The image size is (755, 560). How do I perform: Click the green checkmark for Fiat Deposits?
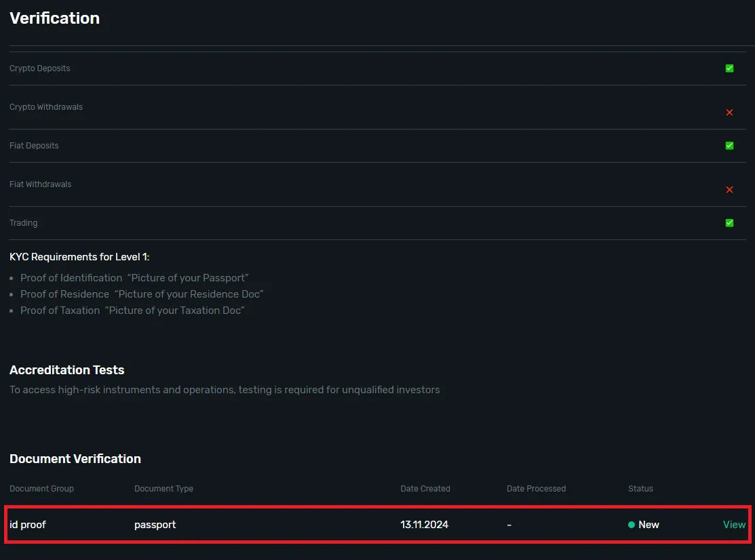point(729,146)
